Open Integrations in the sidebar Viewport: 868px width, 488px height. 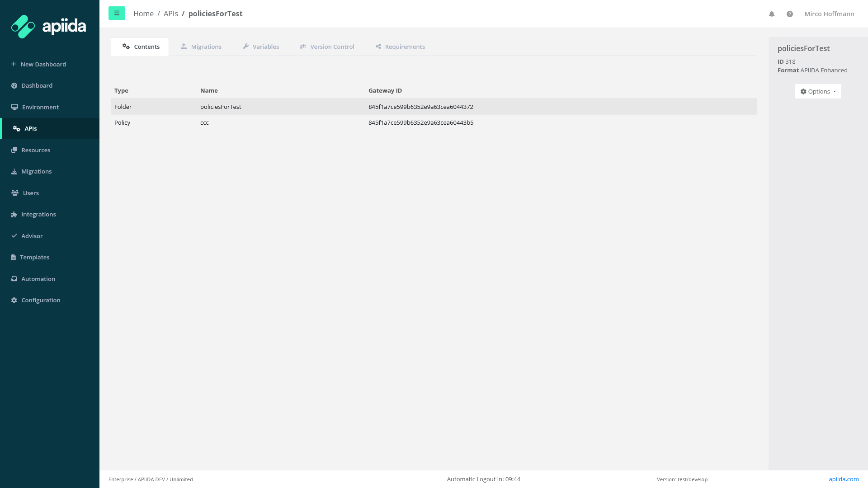[x=38, y=214]
